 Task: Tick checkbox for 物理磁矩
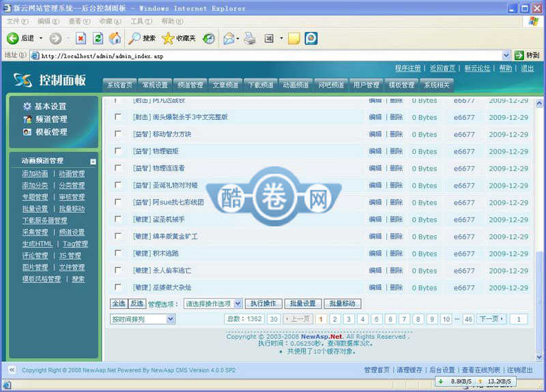click(x=118, y=151)
